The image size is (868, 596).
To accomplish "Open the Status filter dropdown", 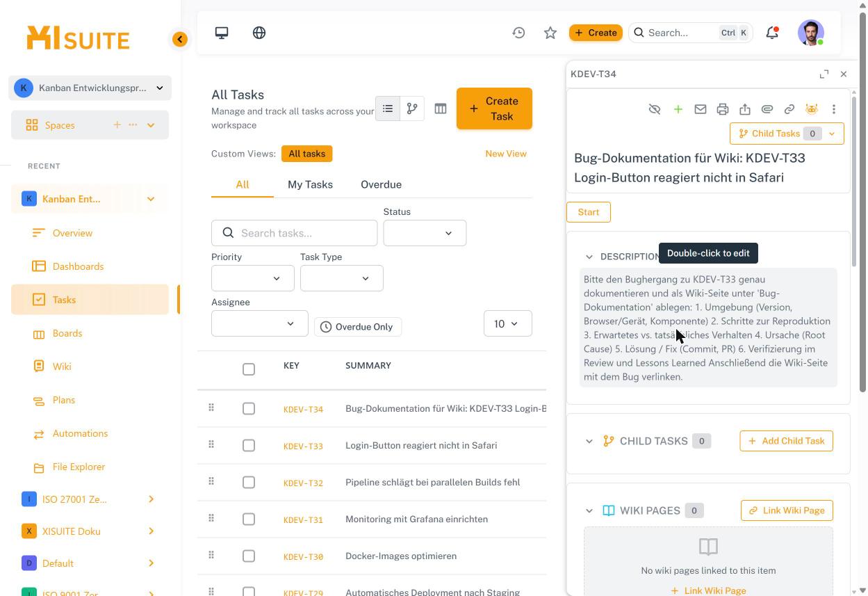I will pos(425,233).
